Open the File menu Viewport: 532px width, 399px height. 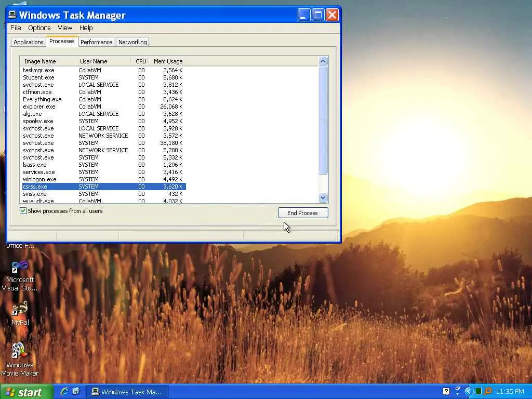click(16, 28)
